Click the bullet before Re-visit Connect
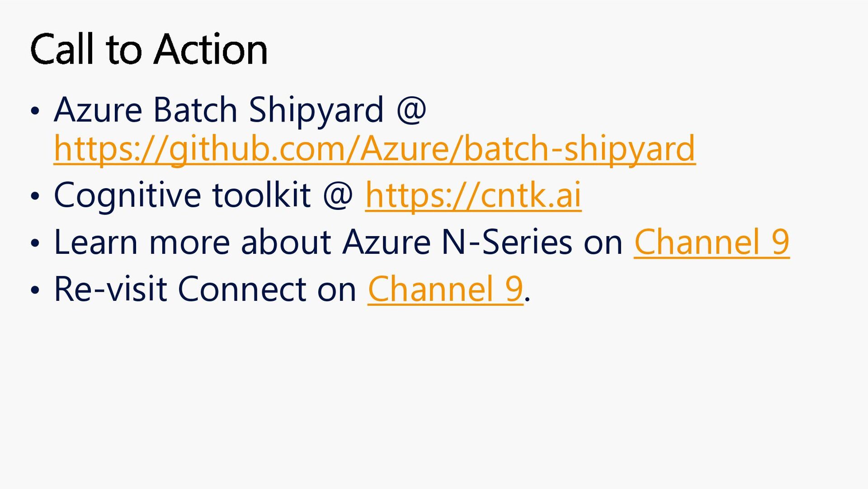This screenshot has height=489, width=868. (x=35, y=290)
